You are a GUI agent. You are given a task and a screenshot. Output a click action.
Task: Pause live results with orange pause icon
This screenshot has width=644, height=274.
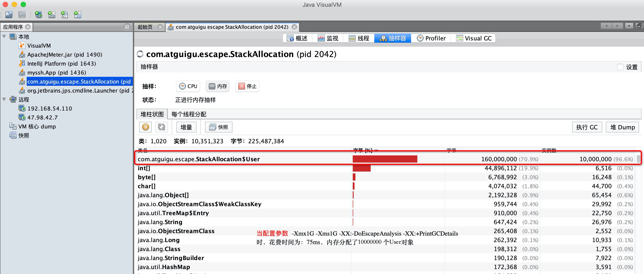click(x=145, y=127)
